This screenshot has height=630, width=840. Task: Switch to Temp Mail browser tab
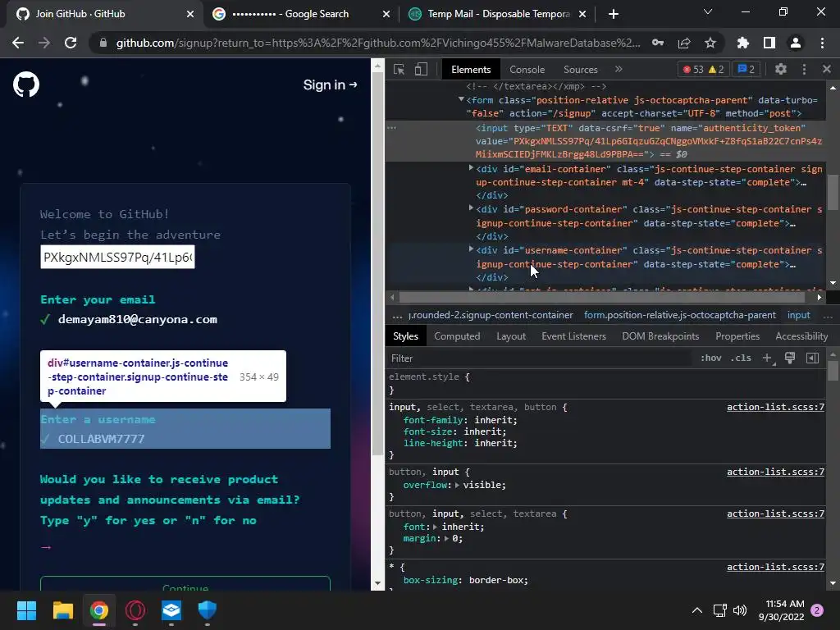pyautogui.click(x=497, y=14)
